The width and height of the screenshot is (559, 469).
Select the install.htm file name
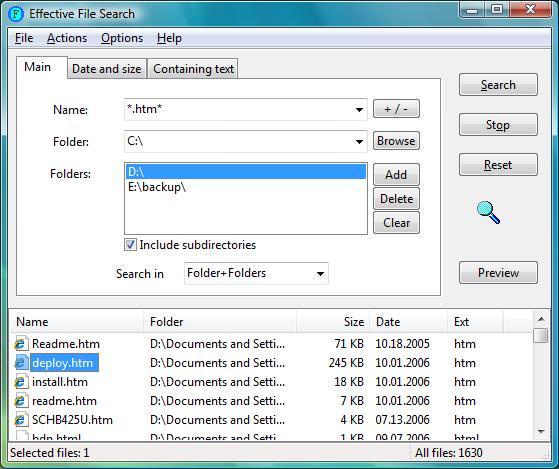[60, 382]
